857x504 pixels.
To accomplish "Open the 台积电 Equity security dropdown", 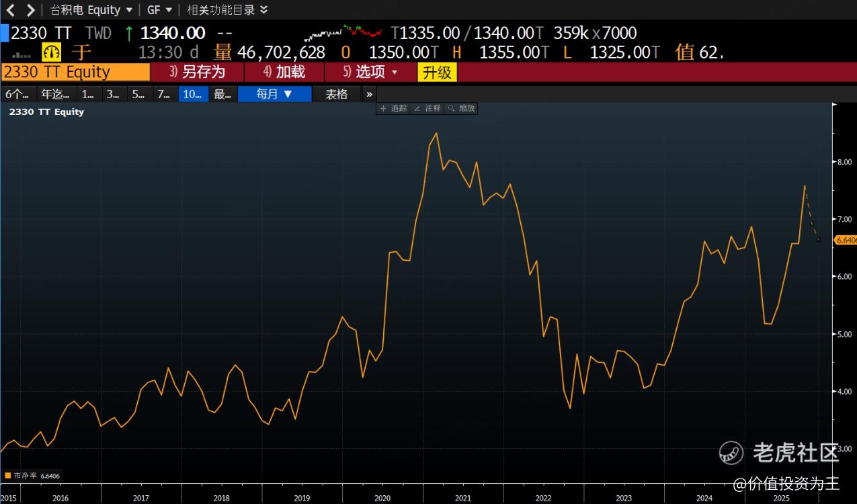I will (91, 10).
